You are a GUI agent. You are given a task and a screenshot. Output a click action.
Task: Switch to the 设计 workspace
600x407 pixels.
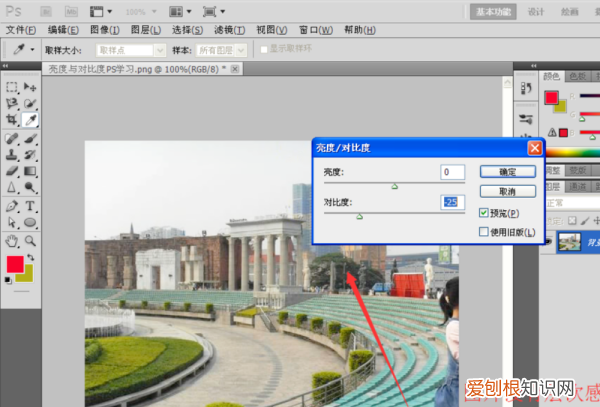[x=536, y=12]
